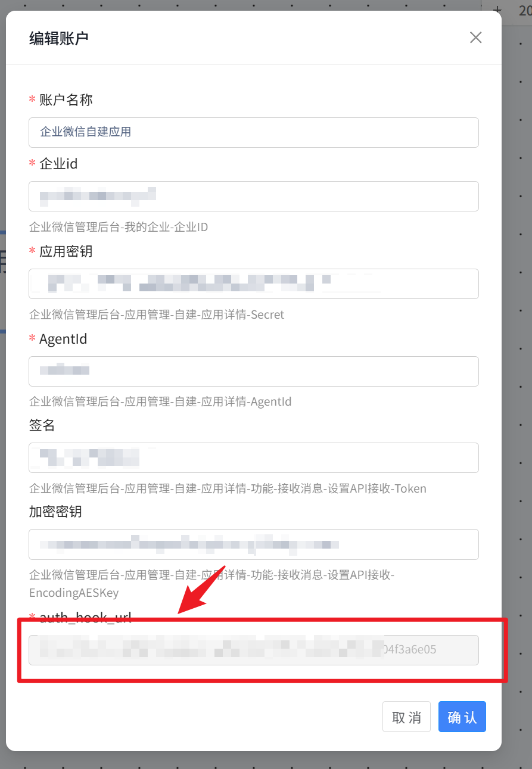Click the AgentId input box
The image size is (532, 769).
pos(254,371)
